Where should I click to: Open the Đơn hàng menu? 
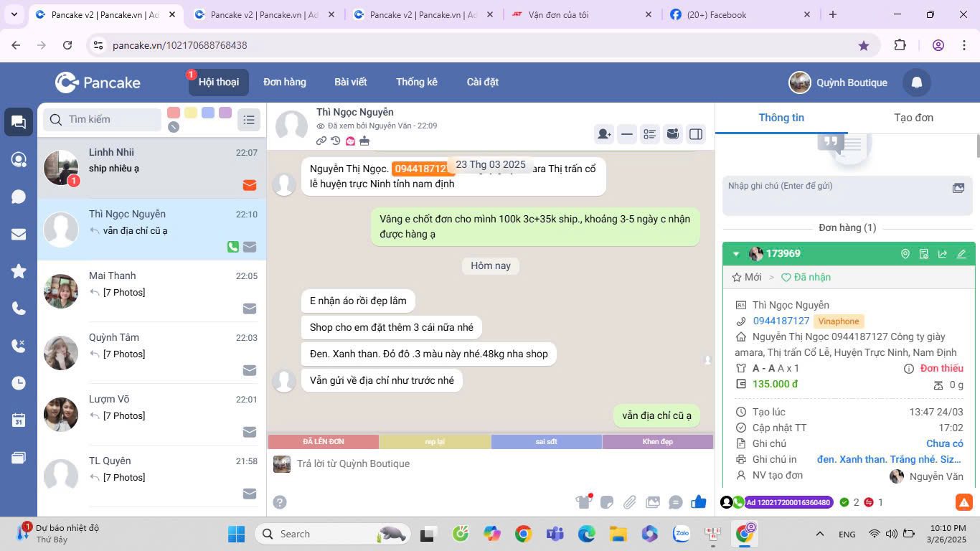[284, 82]
